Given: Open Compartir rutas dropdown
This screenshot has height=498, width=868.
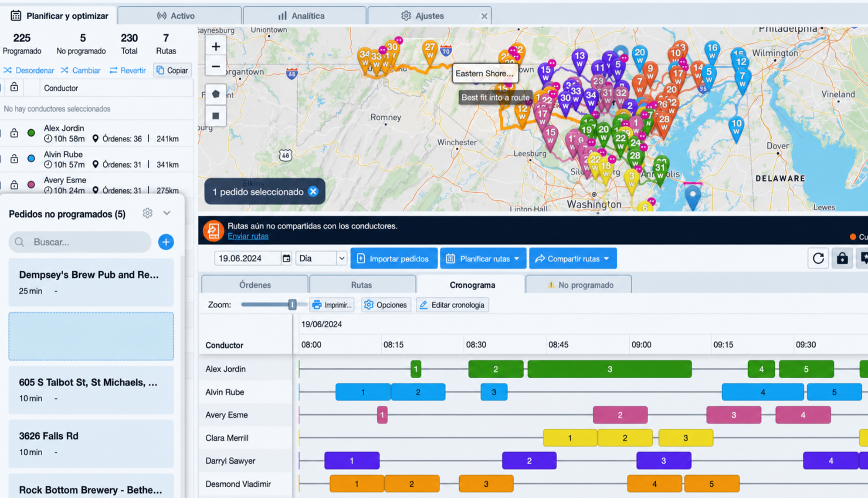Looking at the screenshot, I should [573, 259].
